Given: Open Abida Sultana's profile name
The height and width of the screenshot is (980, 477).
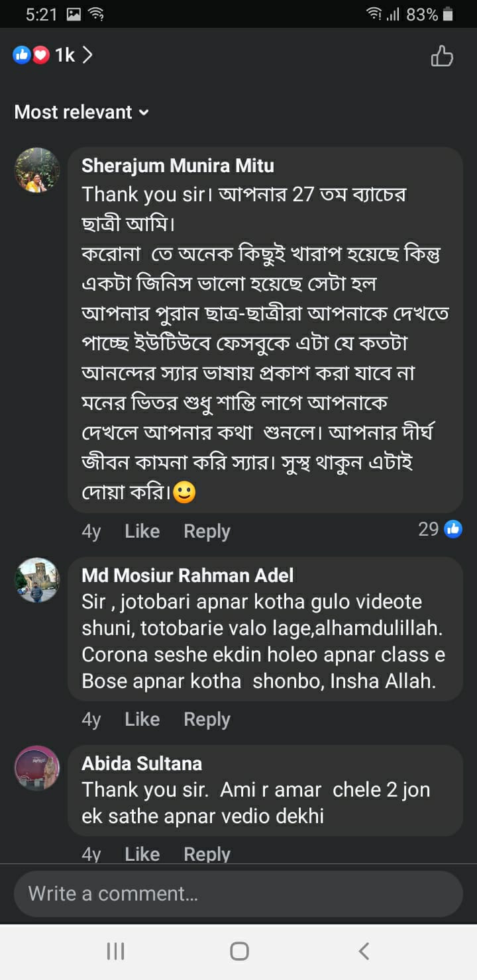Looking at the screenshot, I should (x=142, y=763).
